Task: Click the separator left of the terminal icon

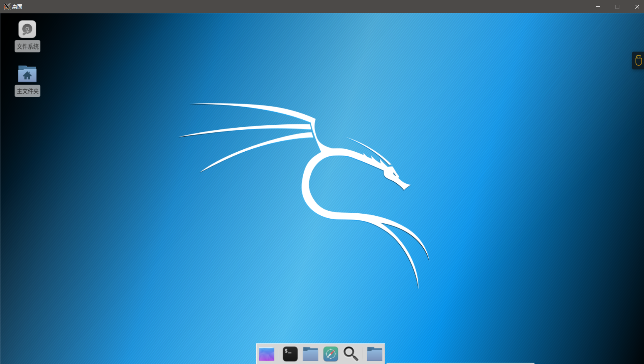Action: 279,354
